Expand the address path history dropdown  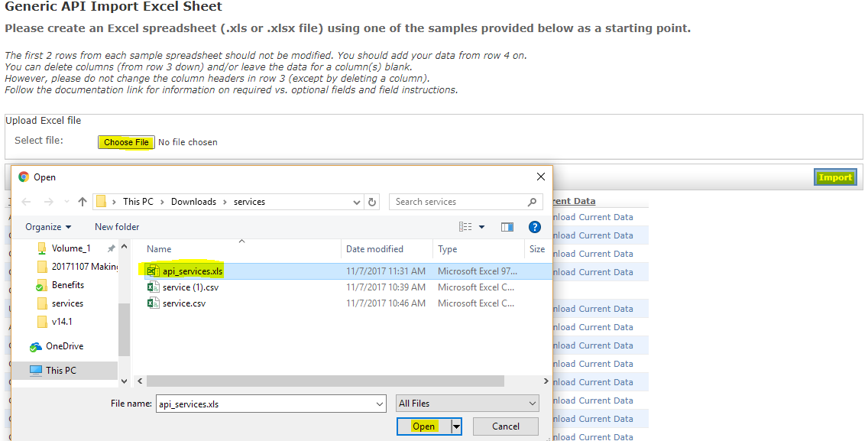[357, 202]
